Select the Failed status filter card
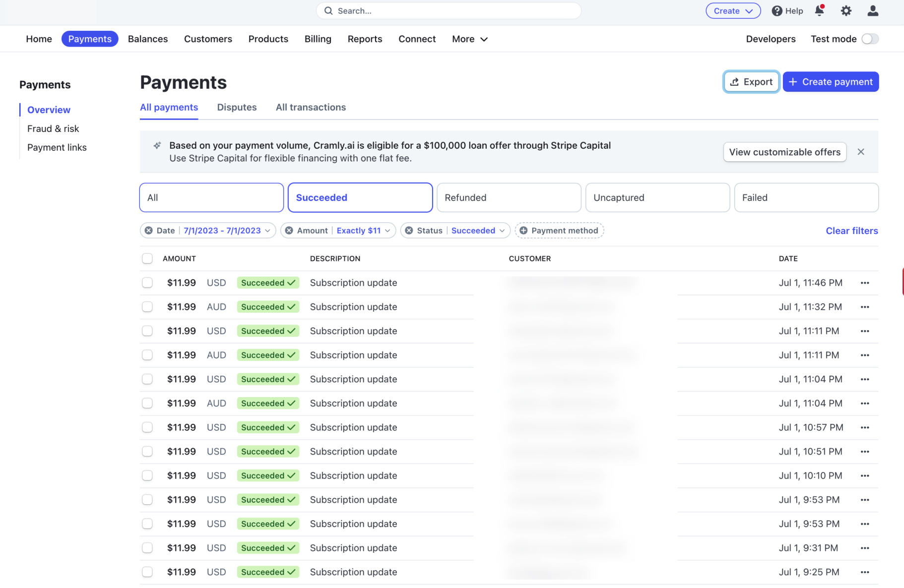 pos(806,197)
